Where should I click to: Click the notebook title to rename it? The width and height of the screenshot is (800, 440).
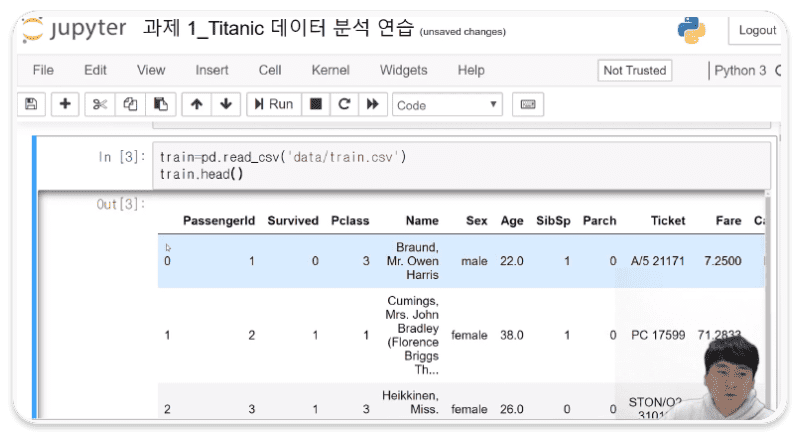click(278, 28)
